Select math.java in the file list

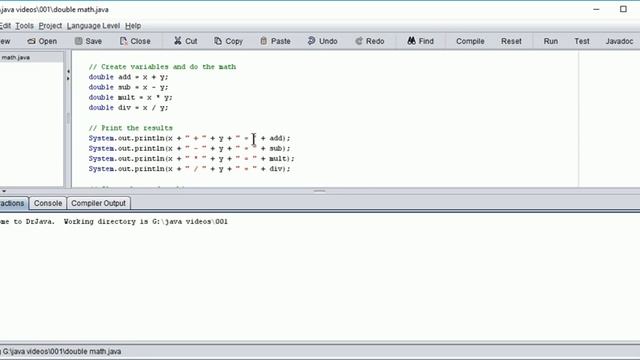pyautogui.click(x=16, y=58)
